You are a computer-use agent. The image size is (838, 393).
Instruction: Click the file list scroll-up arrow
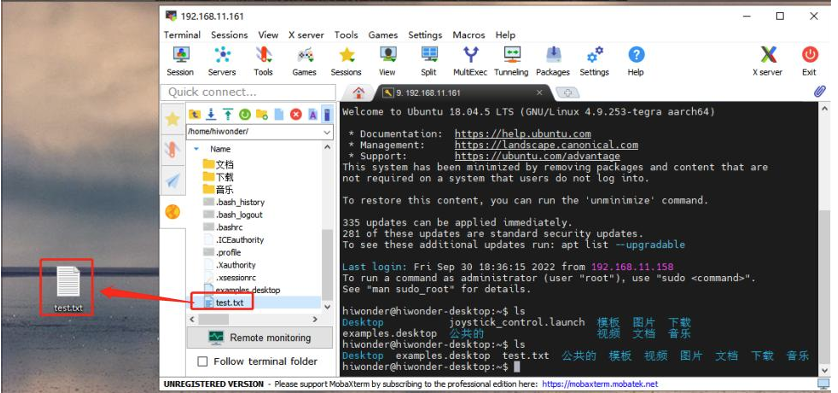328,148
